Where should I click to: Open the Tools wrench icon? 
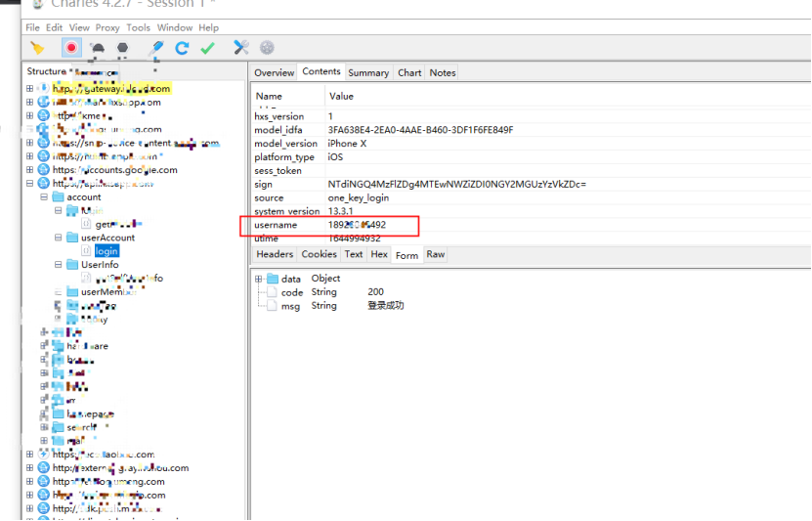(241, 48)
